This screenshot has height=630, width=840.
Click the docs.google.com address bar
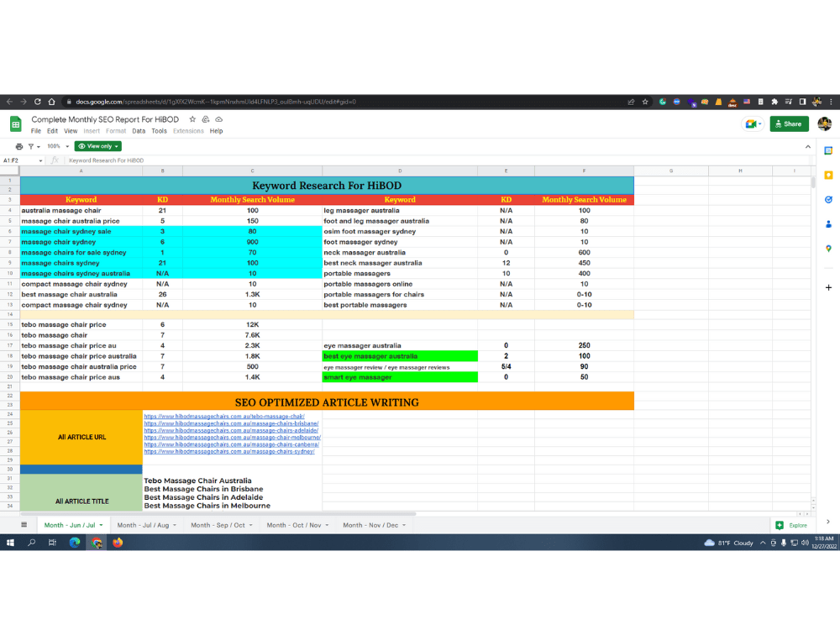[x=343, y=102]
